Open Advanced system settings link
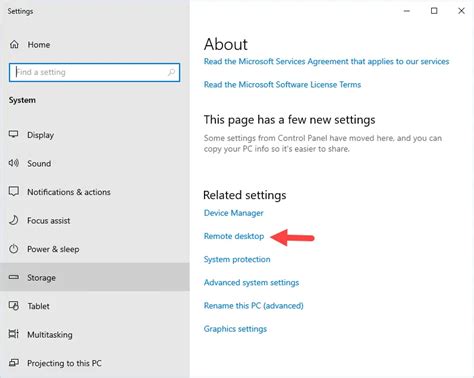 click(x=251, y=283)
